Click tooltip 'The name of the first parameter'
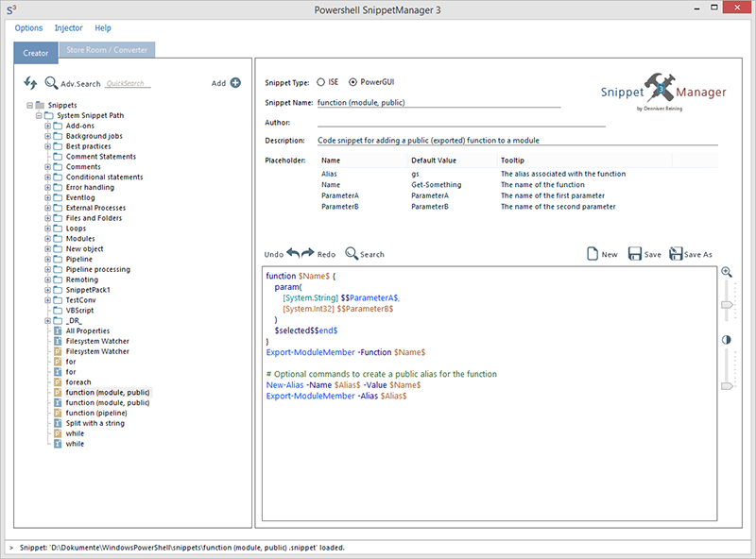The height and width of the screenshot is (559, 756). pos(553,195)
